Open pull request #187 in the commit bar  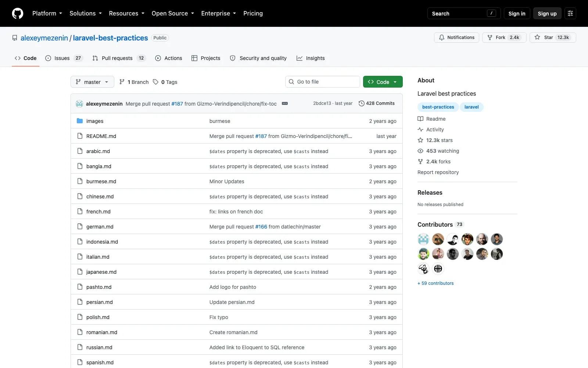tap(177, 104)
